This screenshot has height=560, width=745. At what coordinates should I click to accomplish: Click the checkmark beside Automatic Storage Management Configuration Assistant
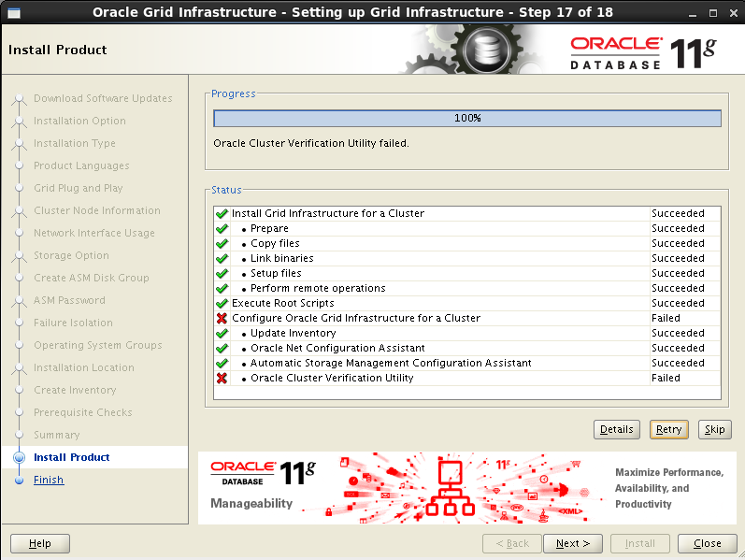[222, 363]
